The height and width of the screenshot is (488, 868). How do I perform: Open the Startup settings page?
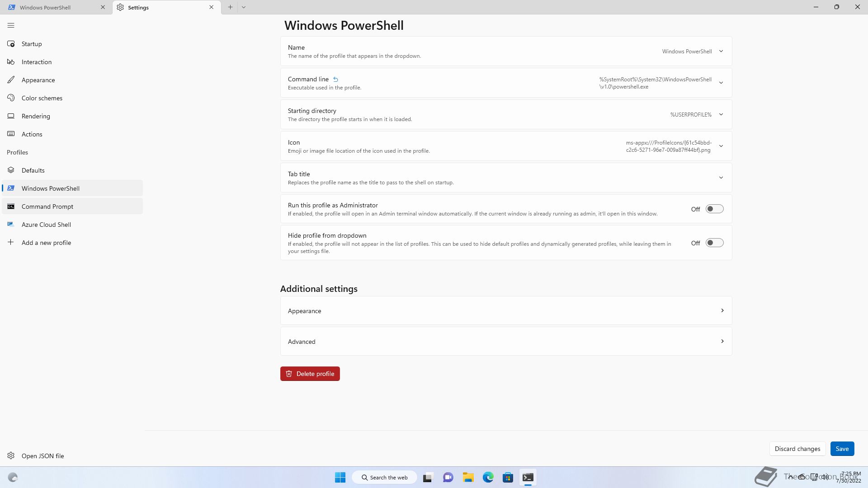point(72,44)
